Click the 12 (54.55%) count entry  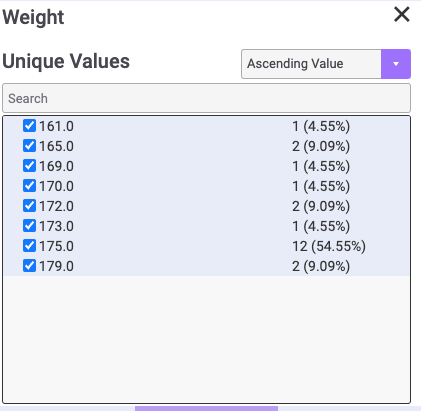coord(329,246)
